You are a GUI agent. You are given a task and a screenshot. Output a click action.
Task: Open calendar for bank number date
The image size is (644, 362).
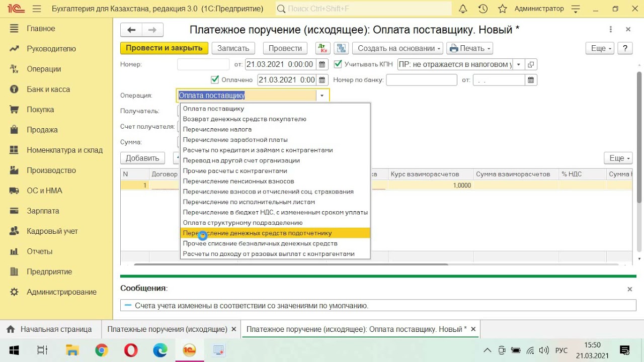point(531,80)
